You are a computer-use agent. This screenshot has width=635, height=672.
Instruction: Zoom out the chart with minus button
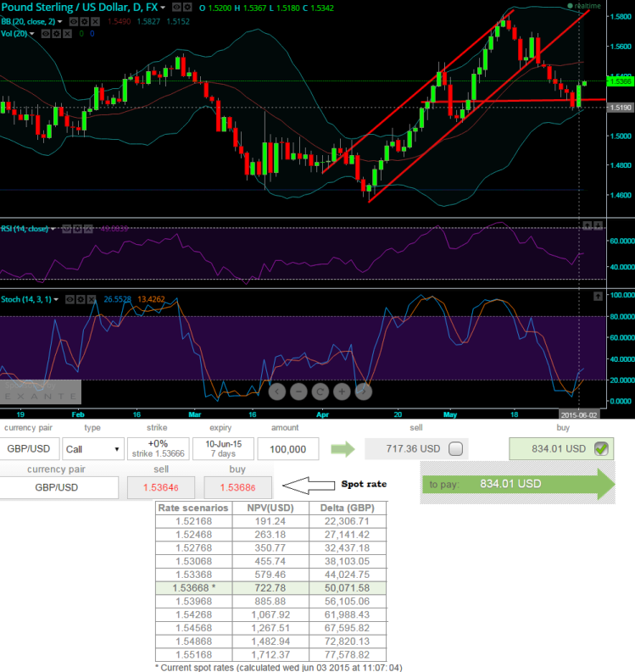coord(298,392)
